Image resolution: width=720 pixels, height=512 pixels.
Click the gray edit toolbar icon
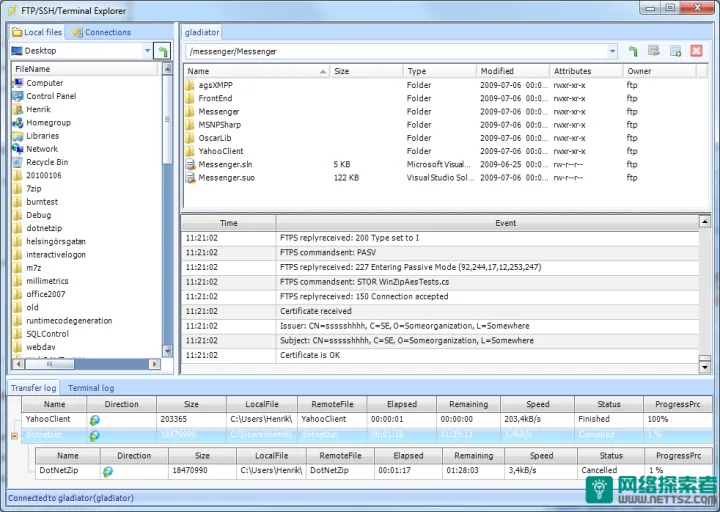coord(653,51)
